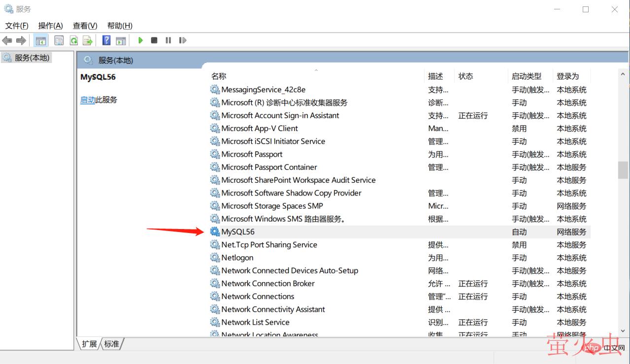Click the Restart Service toolbar icon
This screenshot has width=630, height=364.
point(183,40)
